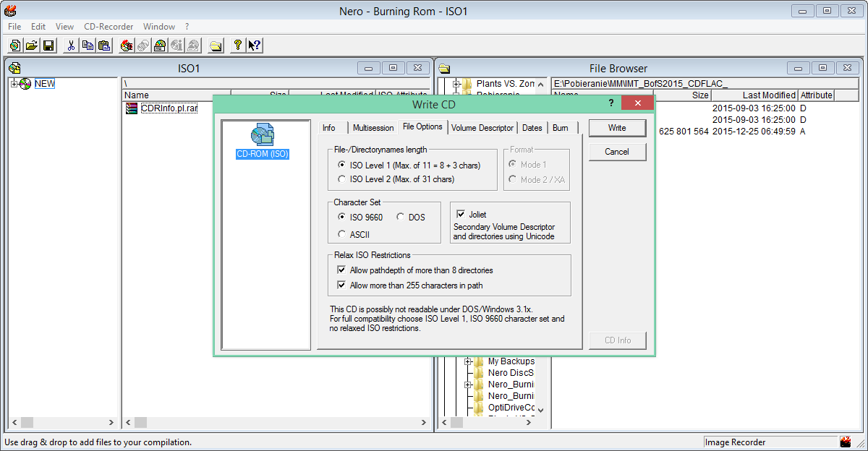Choose the ISO 9660 character set
Viewport: 868px width, 451px height.
click(x=342, y=217)
